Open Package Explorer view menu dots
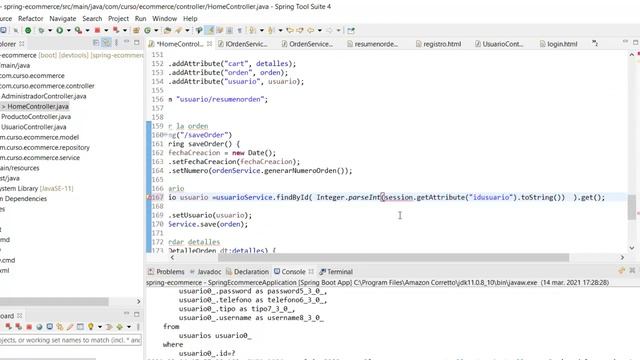 (x=117, y=42)
